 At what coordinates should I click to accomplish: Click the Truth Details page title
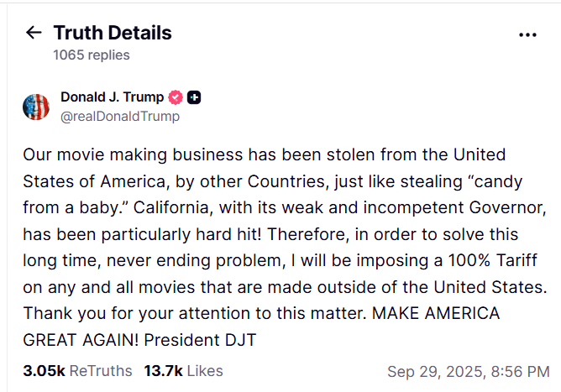pyautogui.click(x=113, y=33)
